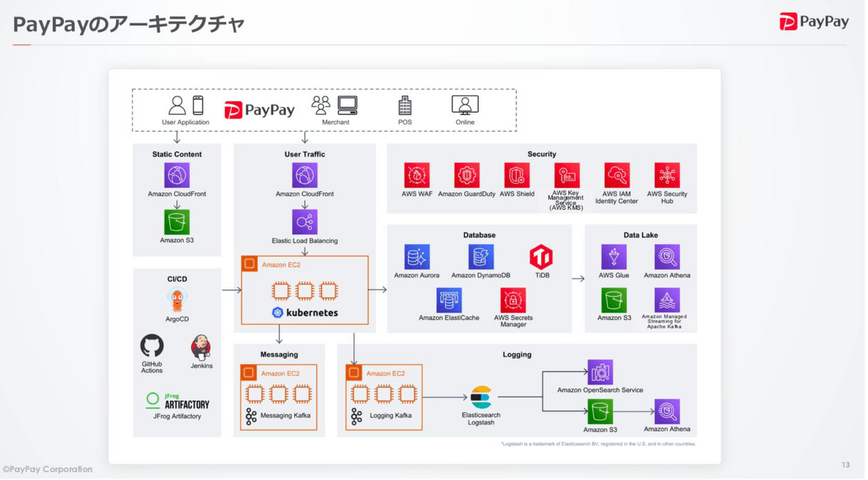Select the AWS Glue icon
The width and height of the screenshot is (868, 480).
pos(614,257)
